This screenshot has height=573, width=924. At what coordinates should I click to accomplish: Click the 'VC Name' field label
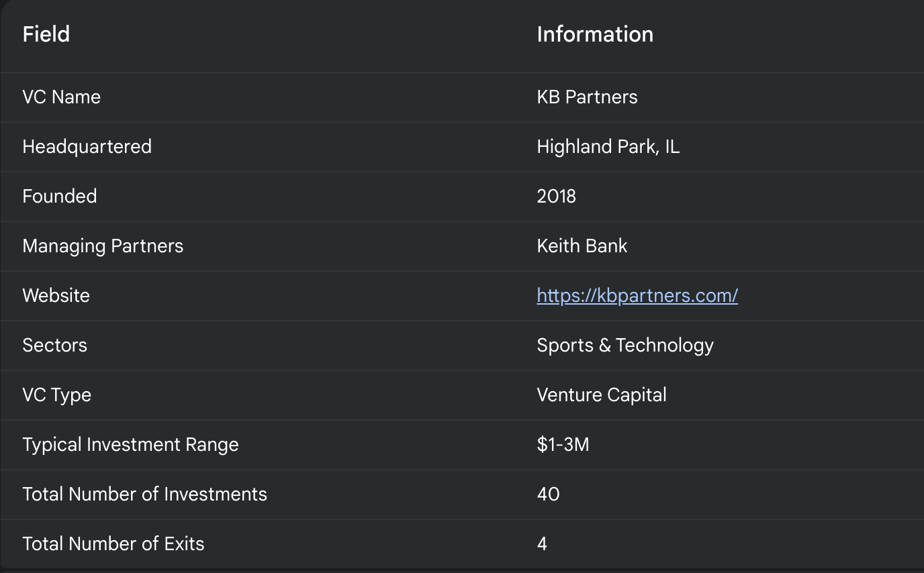[62, 97]
